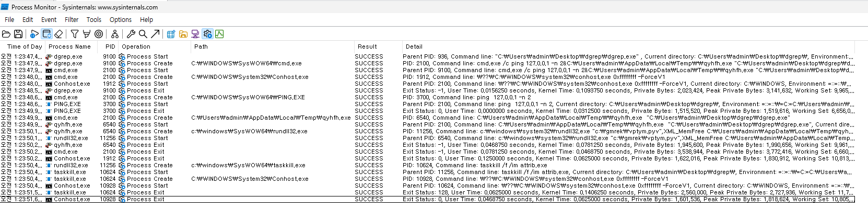Select Conhost.exe 1912 Process Start row
Screen dimensions: 868x220
click(427, 84)
